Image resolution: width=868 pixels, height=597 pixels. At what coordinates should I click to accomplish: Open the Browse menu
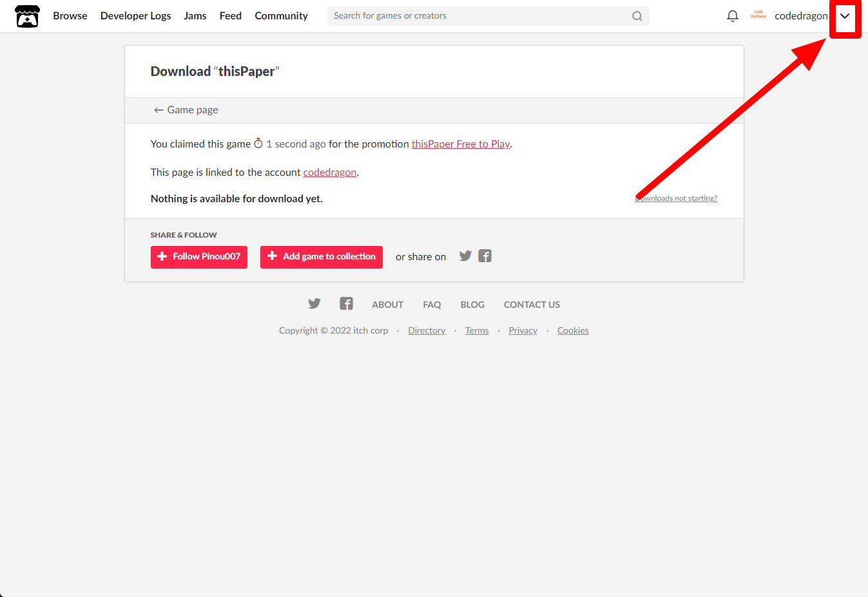click(x=70, y=16)
